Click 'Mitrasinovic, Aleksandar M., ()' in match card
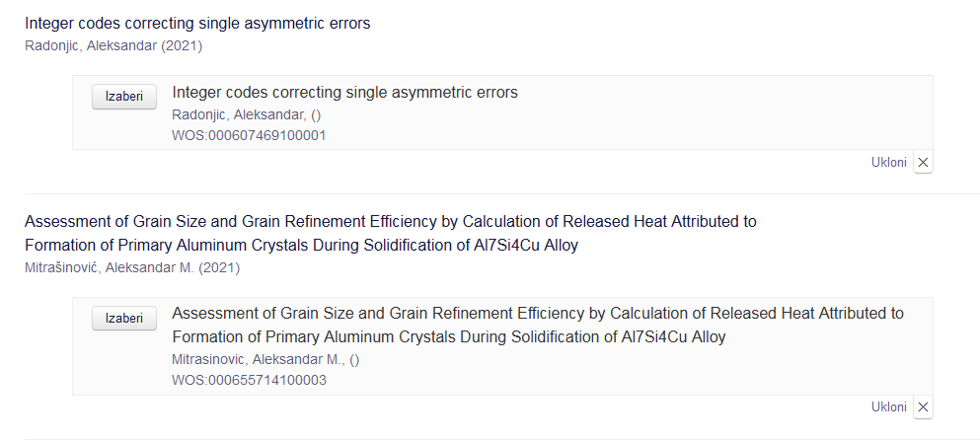Image resolution: width=980 pixels, height=441 pixels. (265, 359)
